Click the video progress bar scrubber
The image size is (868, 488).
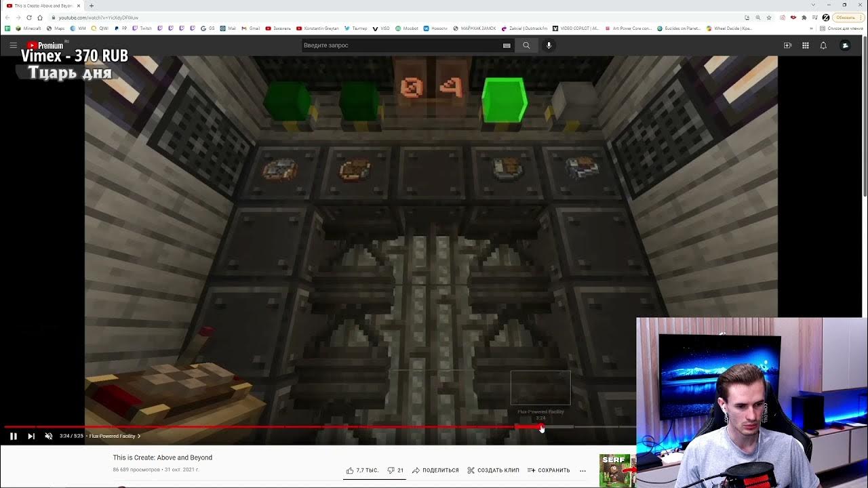pyautogui.click(x=541, y=427)
